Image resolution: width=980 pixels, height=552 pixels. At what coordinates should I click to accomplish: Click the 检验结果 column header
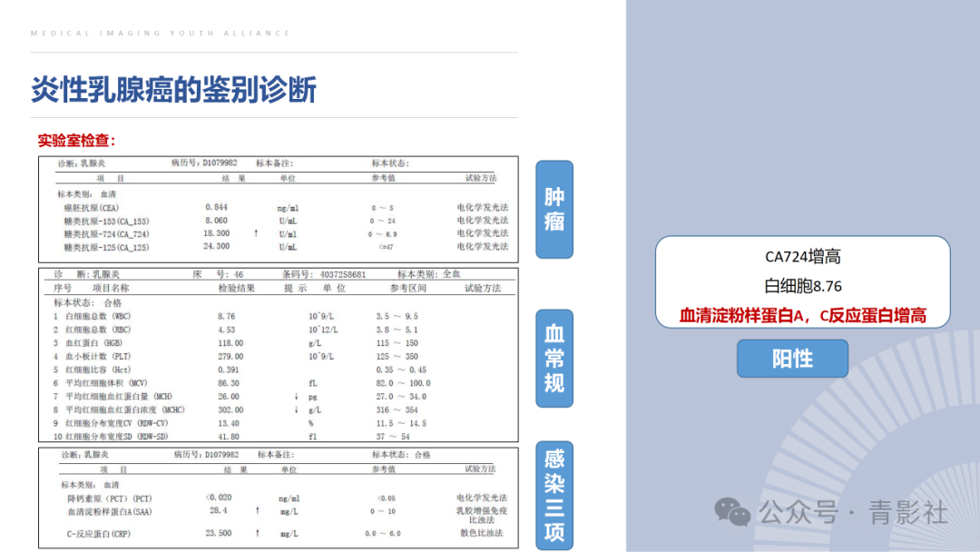[x=236, y=288]
